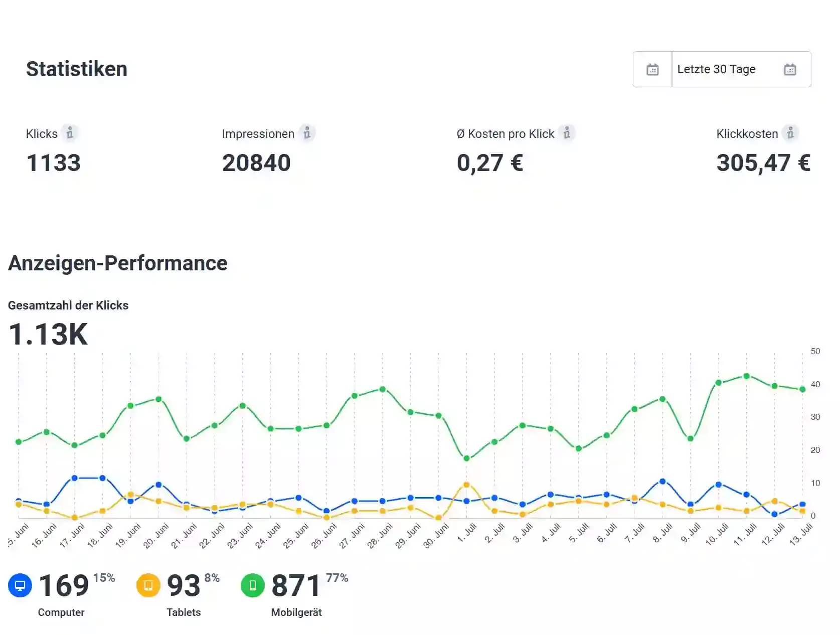Click the blue Computer device icon
The image size is (840, 635).
pos(20,585)
